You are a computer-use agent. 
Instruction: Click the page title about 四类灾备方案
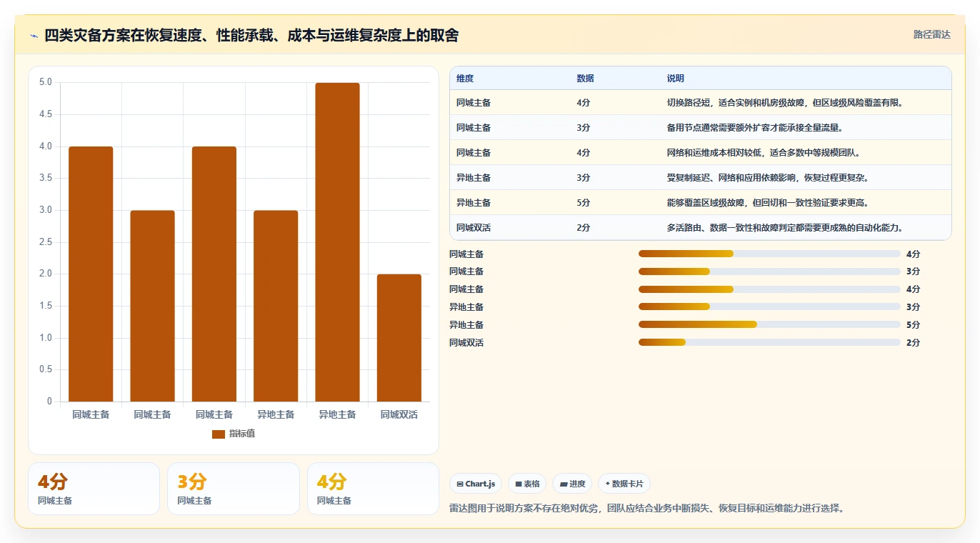tap(251, 35)
